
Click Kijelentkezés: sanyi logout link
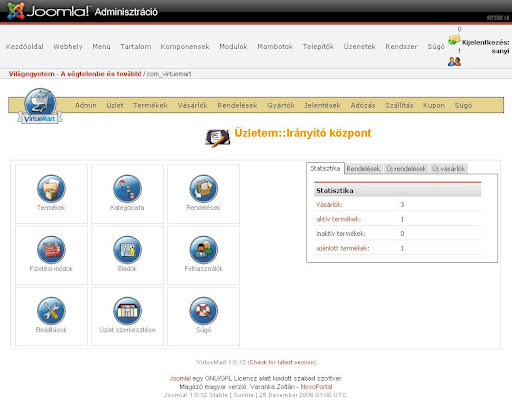[x=485, y=47]
